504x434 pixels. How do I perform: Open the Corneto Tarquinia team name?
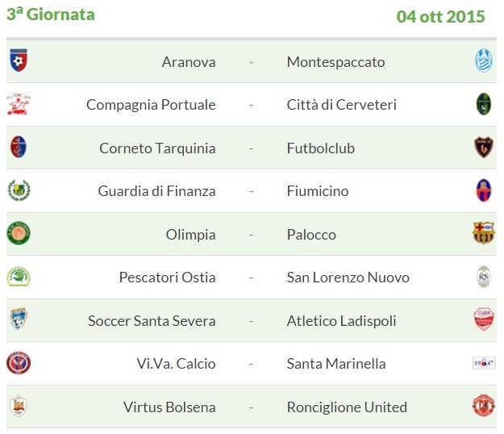pos(157,148)
